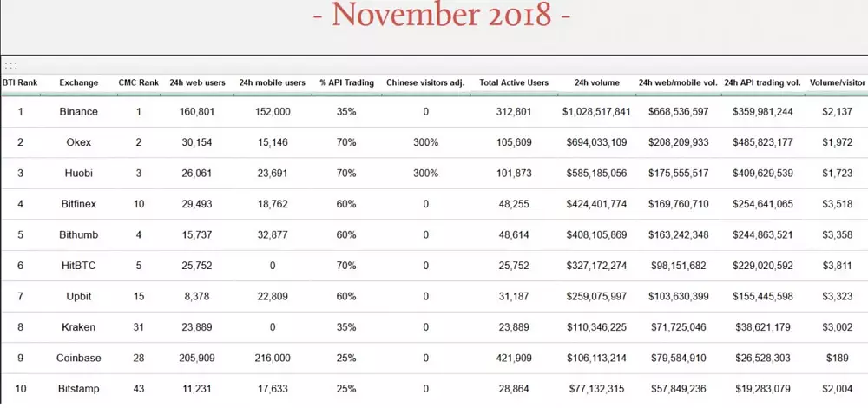Screen dimensions: 868x408
Task: Select the 24h API trading vol. header
Action: [x=762, y=83]
